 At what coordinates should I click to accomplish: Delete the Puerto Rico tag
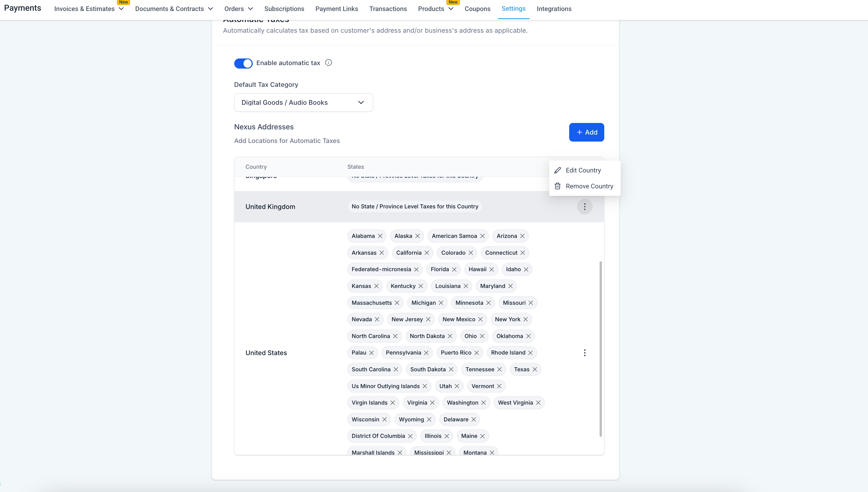pyautogui.click(x=477, y=353)
